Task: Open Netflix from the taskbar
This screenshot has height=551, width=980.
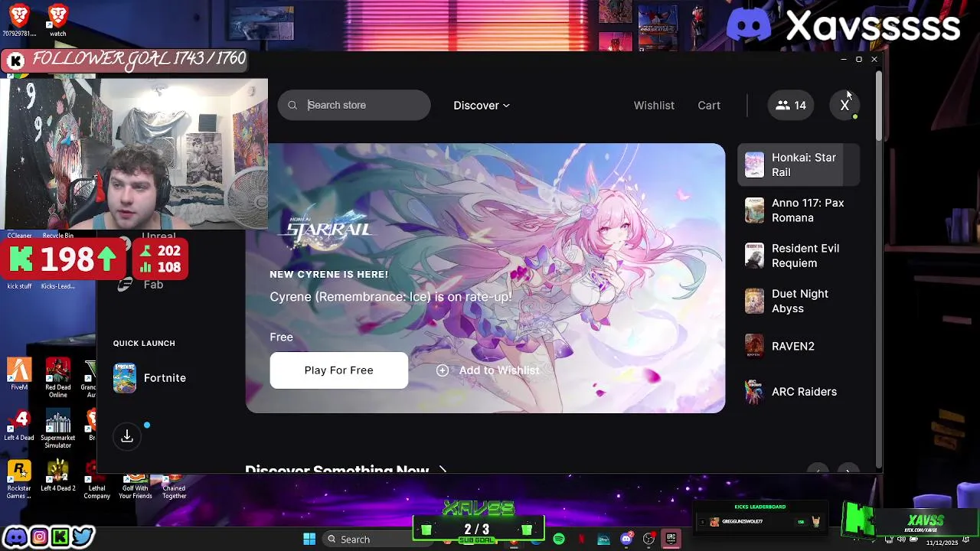Action: point(581,540)
